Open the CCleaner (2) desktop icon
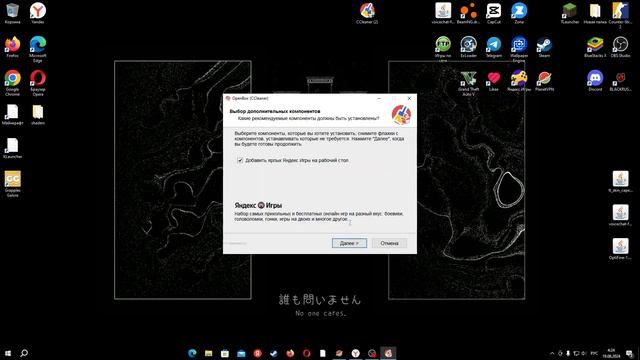Viewport: 640px width, 360px height. [367, 13]
